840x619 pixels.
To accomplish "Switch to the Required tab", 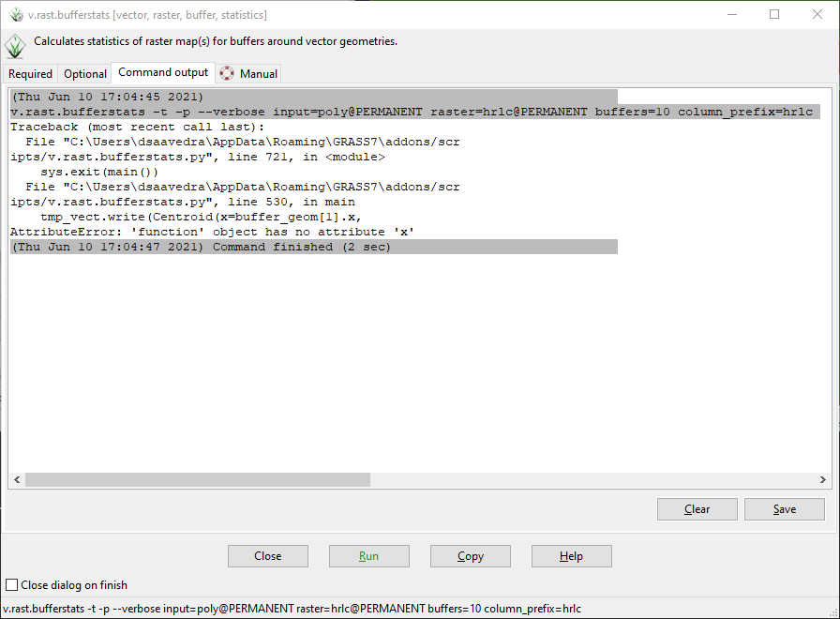I will (30, 73).
